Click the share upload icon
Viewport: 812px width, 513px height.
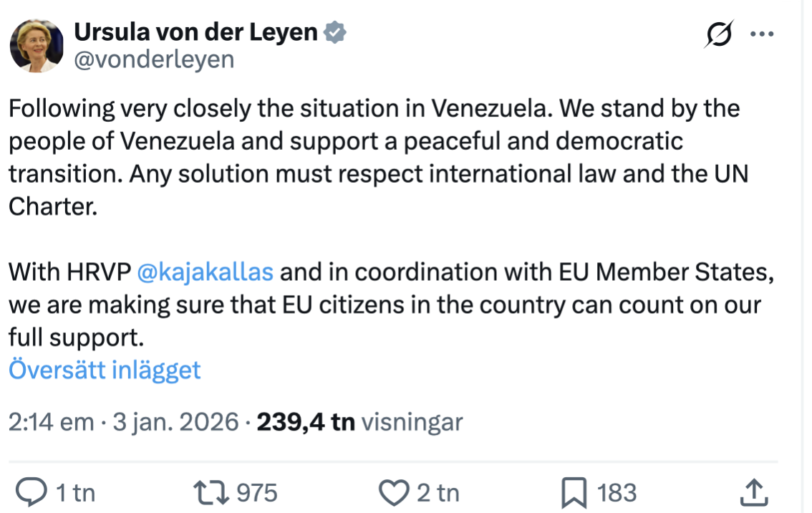click(753, 492)
